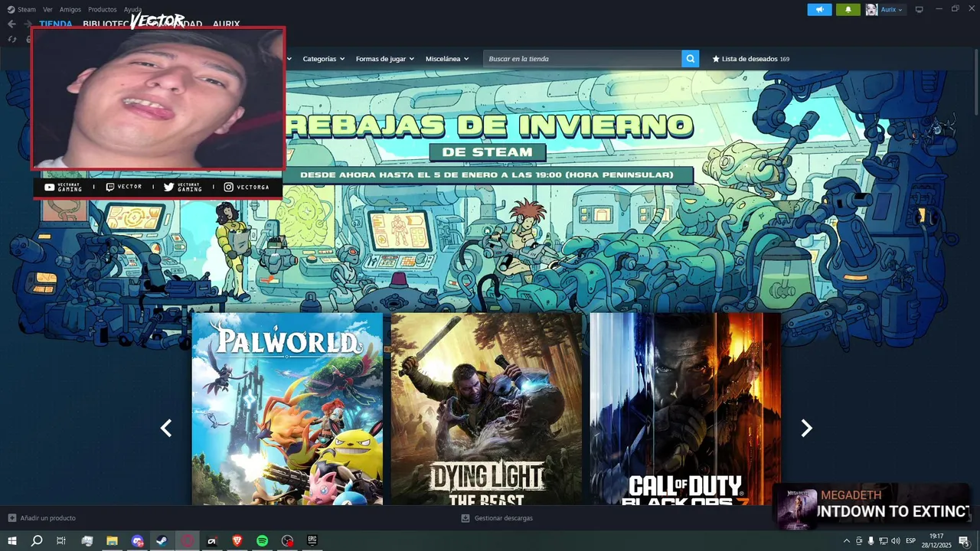
Task: Open the Dying Light The Beast capsule
Action: (x=486, y=409)
